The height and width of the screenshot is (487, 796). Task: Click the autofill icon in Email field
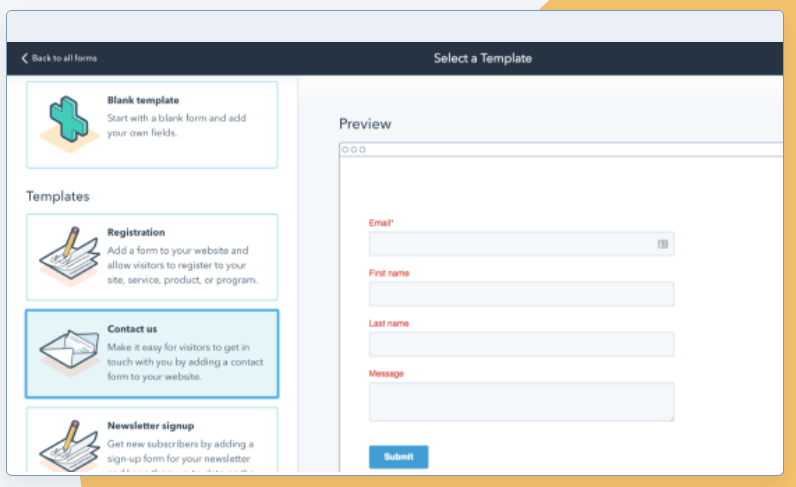pyautogui.click(x=662, y=244)
